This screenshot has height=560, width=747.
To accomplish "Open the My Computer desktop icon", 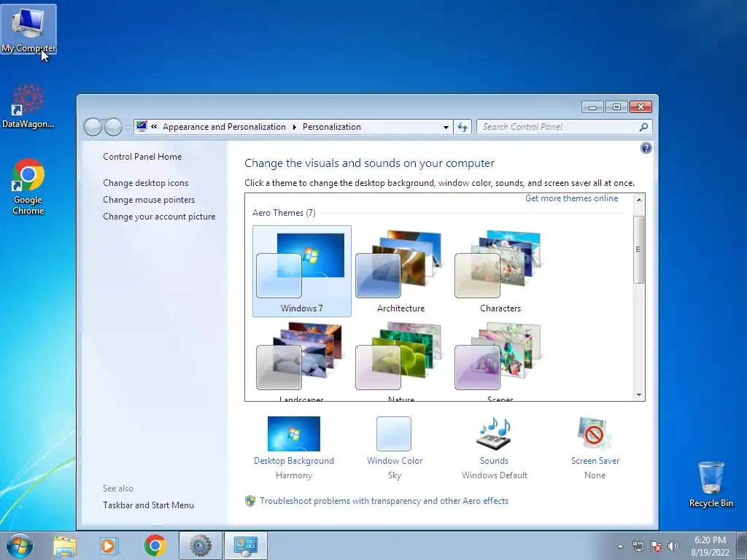I will tap(28, 29).
